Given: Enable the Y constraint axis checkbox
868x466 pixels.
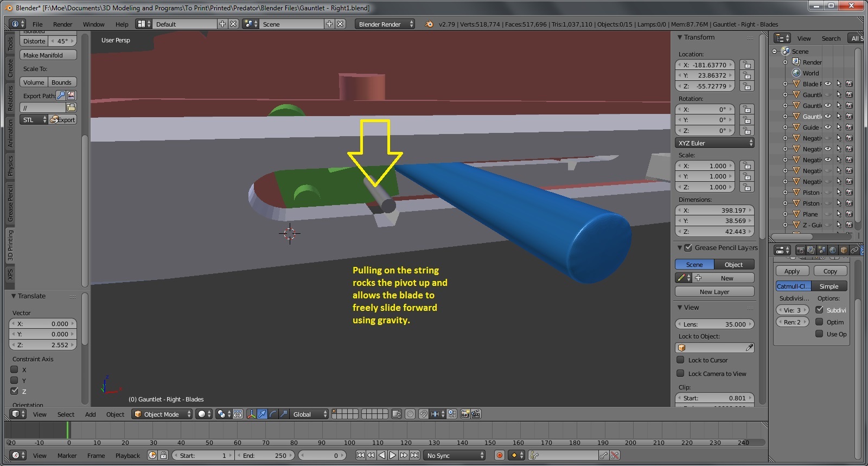Looking at the screenshot, I should tap(15, 380).
